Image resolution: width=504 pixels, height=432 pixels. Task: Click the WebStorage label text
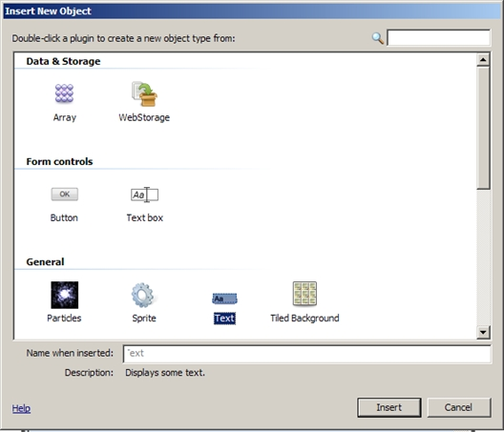pos(144,117)
